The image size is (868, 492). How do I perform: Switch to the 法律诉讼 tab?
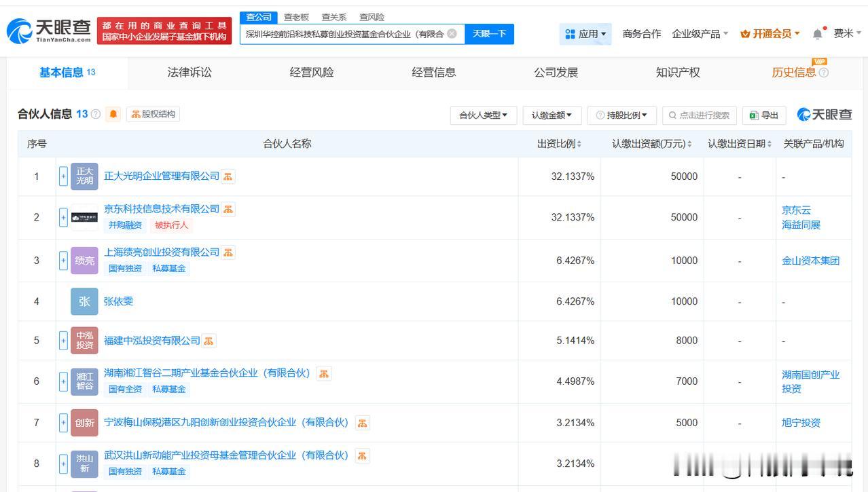[x=189, y=73]
